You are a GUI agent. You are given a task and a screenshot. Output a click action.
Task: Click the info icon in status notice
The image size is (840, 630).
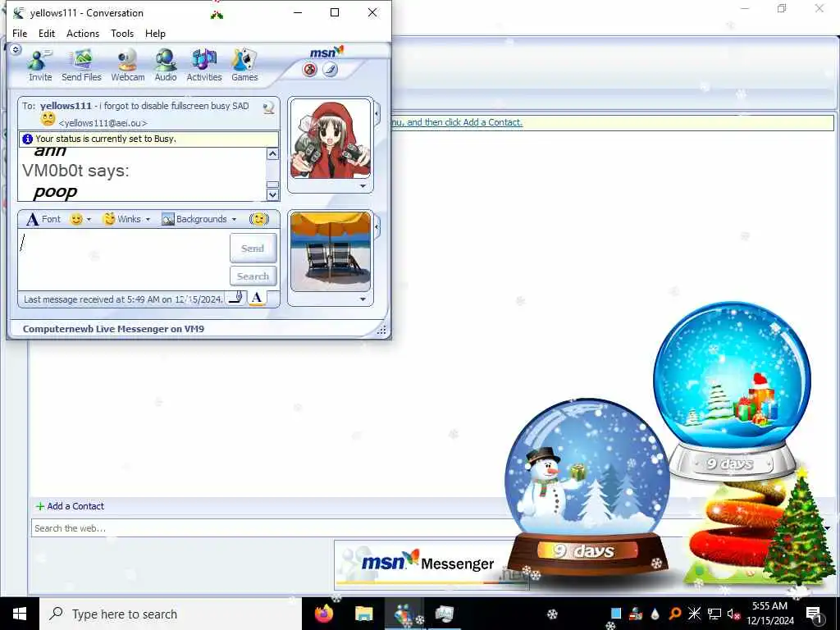click(x=28, y=139)
